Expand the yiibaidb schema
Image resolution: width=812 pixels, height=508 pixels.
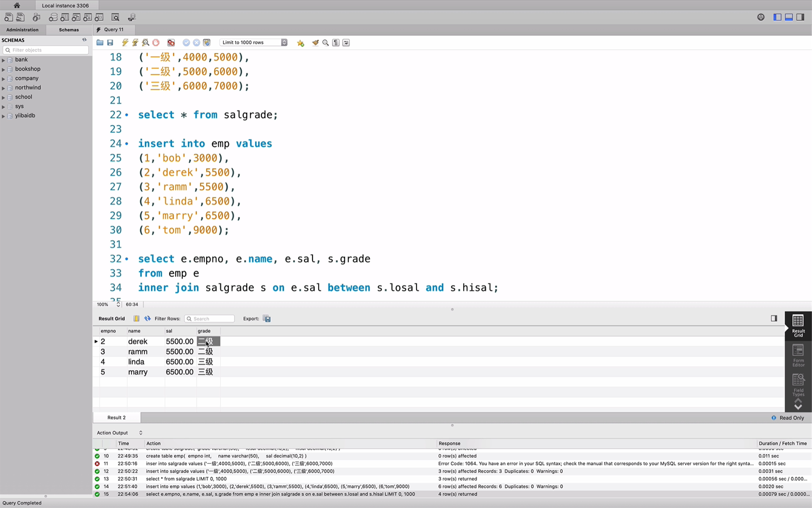click(3, 116)
